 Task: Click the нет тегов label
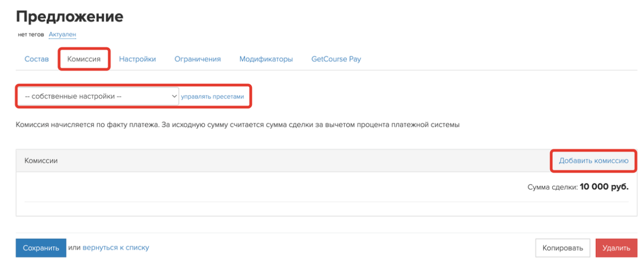(x=31, y=34)
